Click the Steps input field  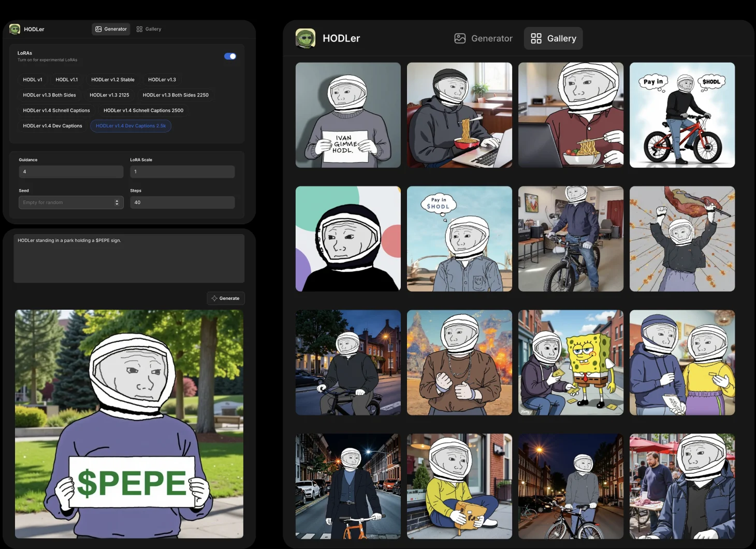[182, 203]
